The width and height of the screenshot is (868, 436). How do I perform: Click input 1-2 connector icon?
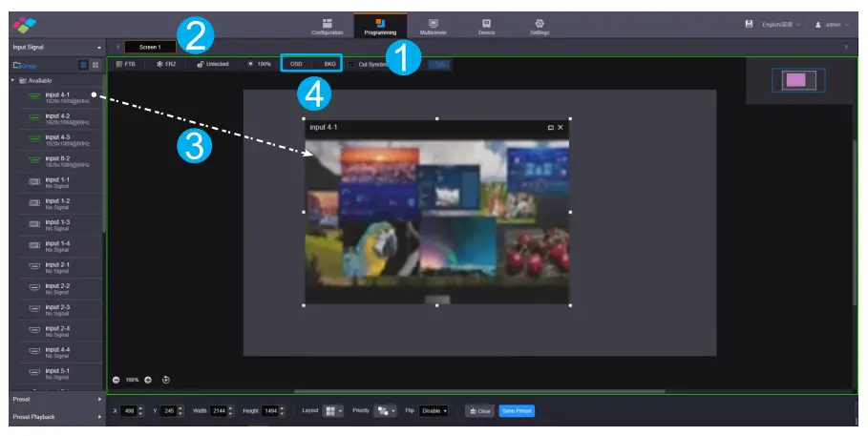(x=34, y=203)
